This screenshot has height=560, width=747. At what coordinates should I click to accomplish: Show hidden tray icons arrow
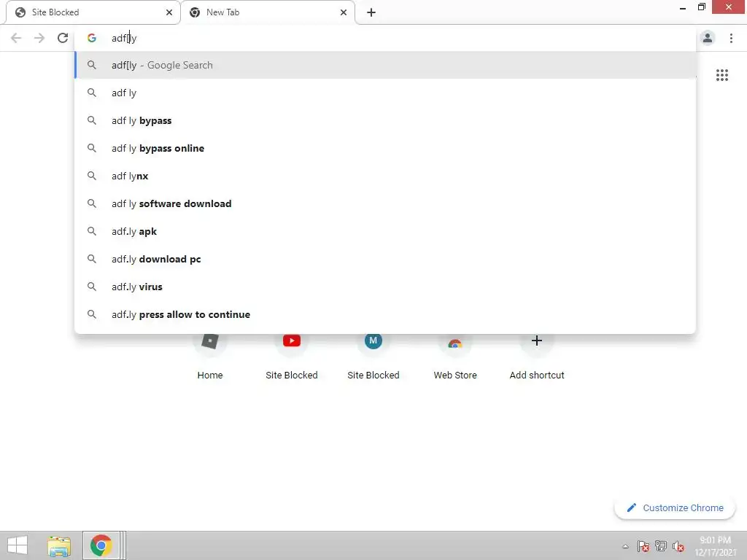click(625, 546)
